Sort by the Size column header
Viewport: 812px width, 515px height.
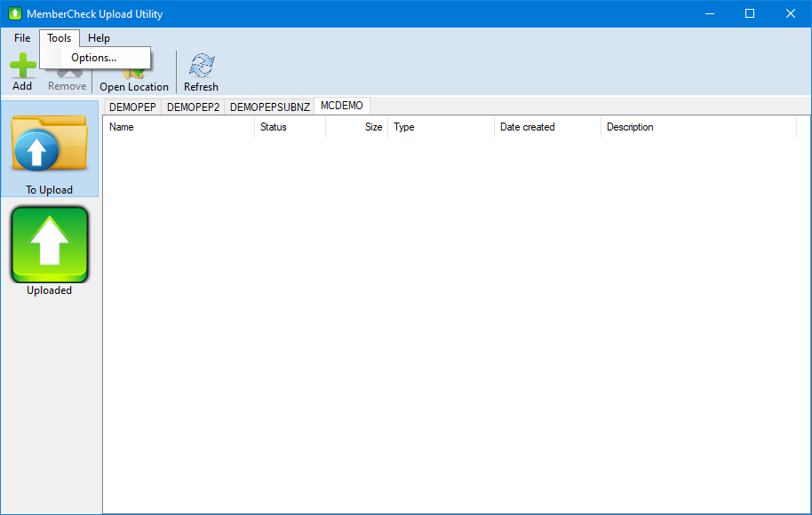(x=357, y=127)
